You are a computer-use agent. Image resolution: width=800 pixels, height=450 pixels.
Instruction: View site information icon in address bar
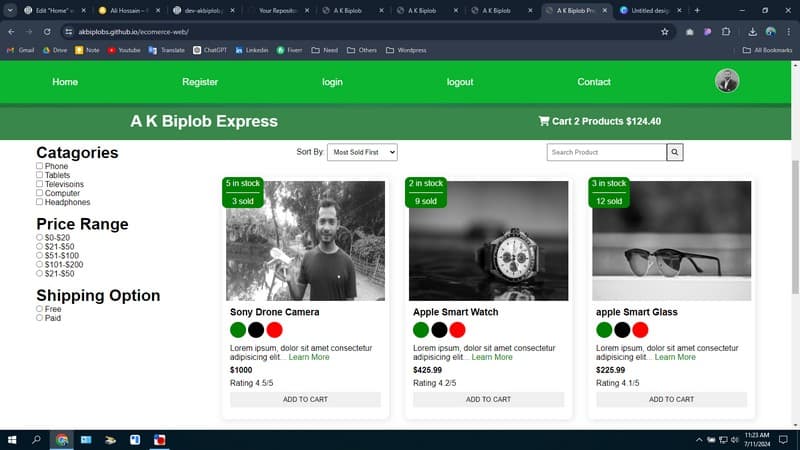(68, 32)
